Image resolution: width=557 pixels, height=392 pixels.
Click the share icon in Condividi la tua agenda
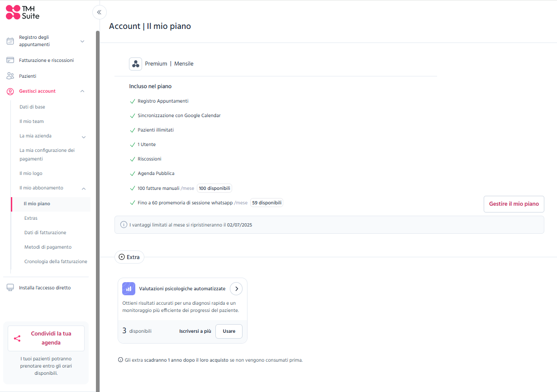(17, 338)
